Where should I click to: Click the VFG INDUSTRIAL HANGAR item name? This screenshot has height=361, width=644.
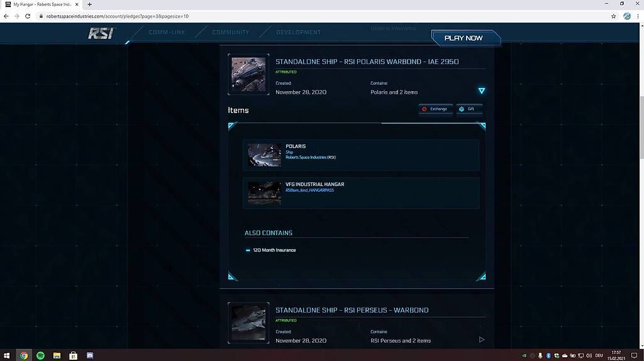[315, 184]
